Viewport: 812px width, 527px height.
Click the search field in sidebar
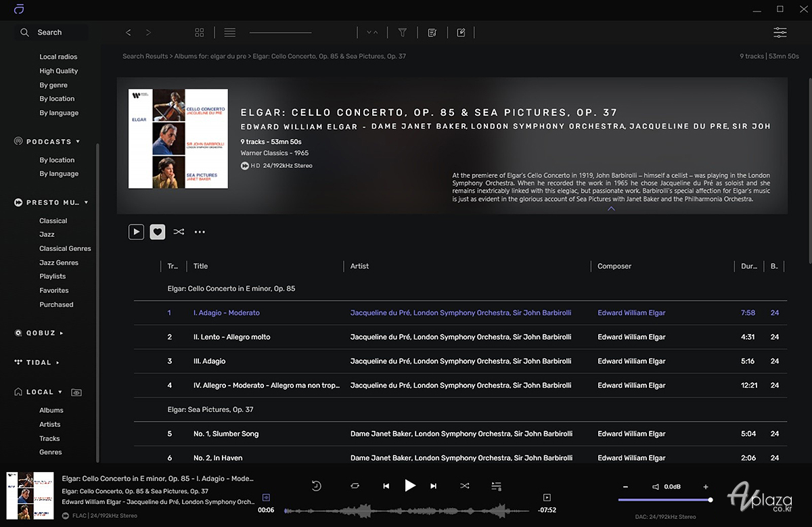coord(51,32)
